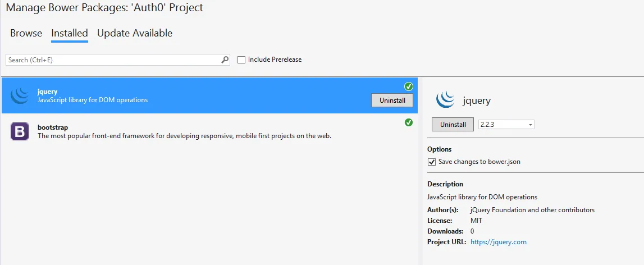Screen dimensions: 644x265
Task: Click the jquery logo in details pane
Action: pyautogui.click(x=445, y=100)
